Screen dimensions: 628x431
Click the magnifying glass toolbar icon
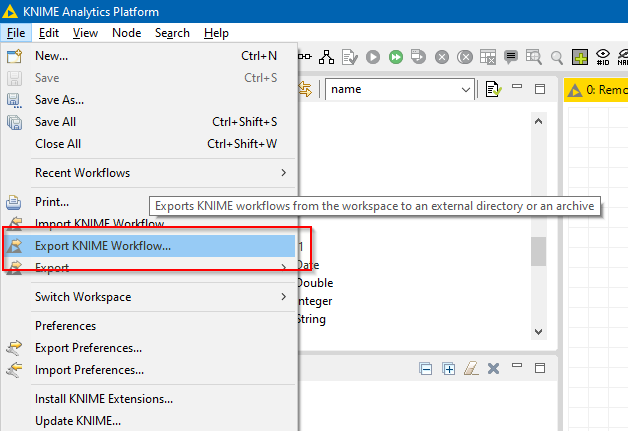(557, 57)
